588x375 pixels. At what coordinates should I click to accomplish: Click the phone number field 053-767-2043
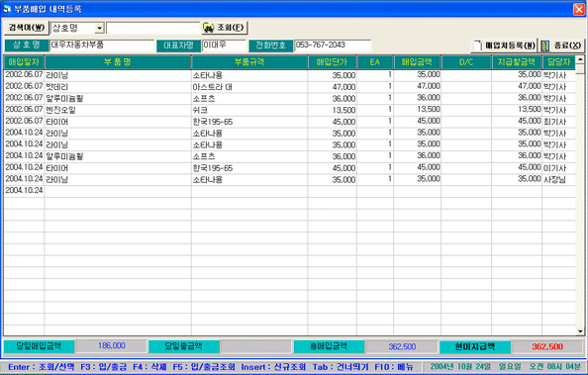[333, 46]
